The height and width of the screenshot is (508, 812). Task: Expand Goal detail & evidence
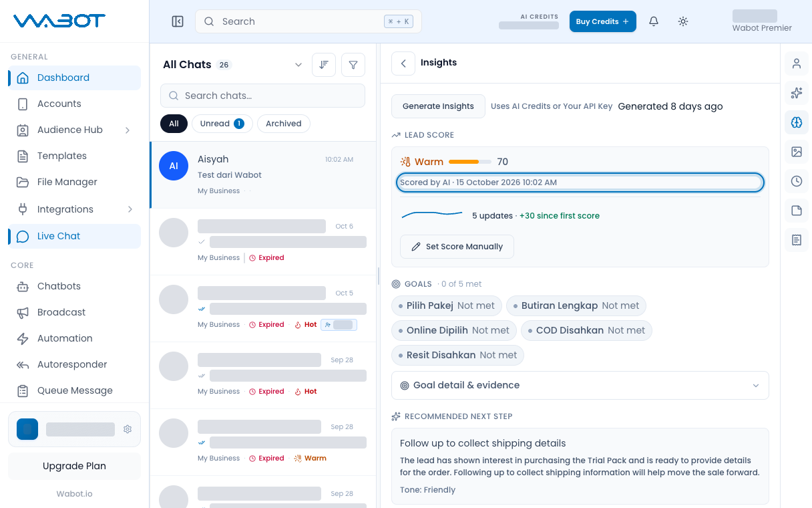[x=580, y=385]
